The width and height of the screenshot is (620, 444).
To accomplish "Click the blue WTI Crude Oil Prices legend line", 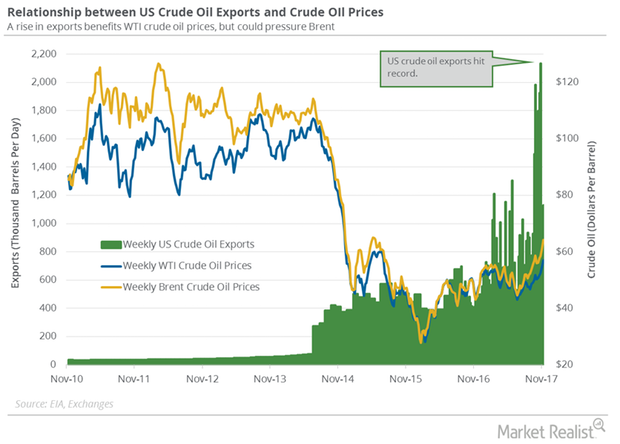I will point(111,266).
